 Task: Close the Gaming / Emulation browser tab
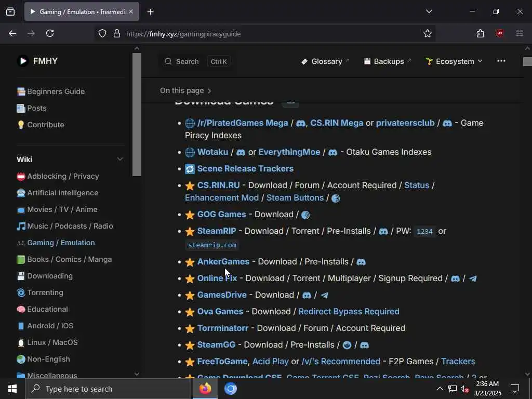pos(131,12)
